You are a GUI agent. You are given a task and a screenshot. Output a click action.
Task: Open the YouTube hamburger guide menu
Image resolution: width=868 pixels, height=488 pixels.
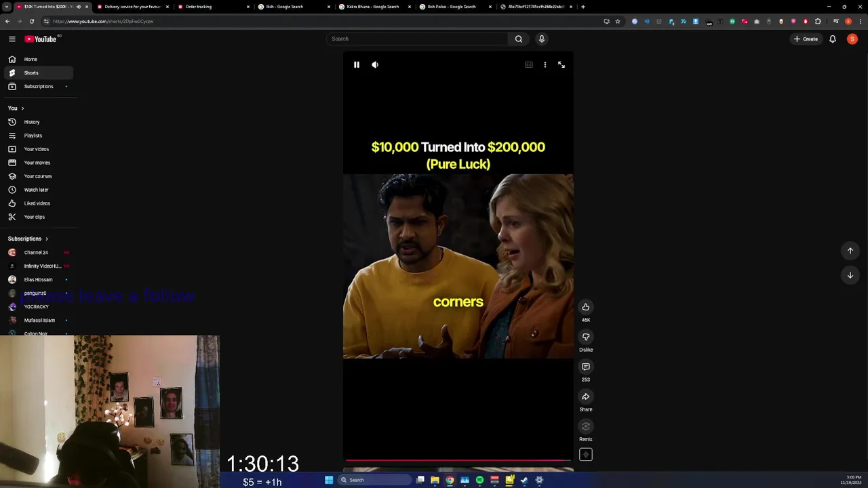(x=12, y=39)
